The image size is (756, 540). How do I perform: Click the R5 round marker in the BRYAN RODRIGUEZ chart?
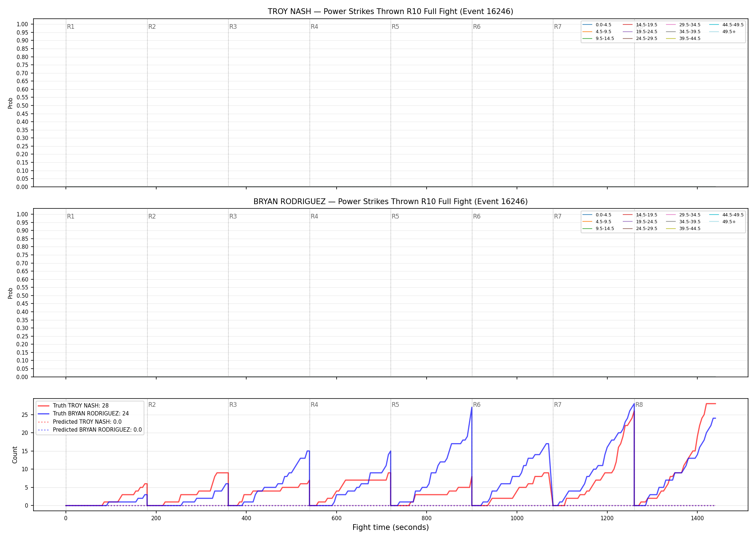(395, 216)
